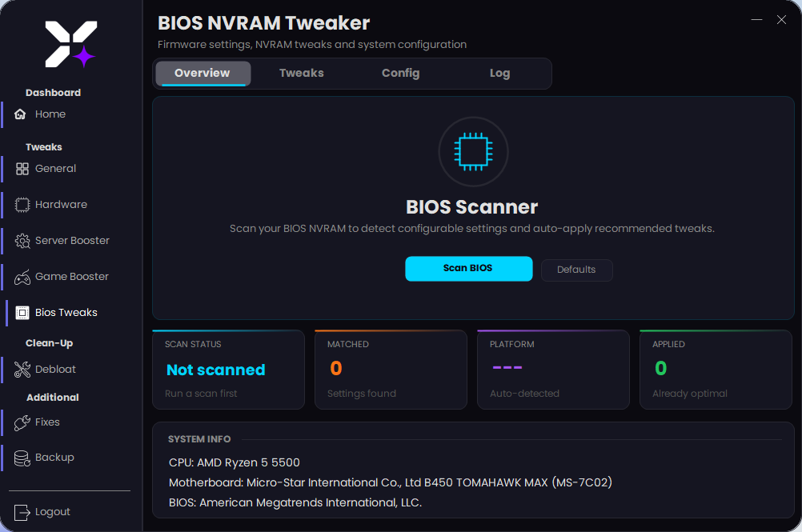Click the Scan BIOS button

(468, 269)
